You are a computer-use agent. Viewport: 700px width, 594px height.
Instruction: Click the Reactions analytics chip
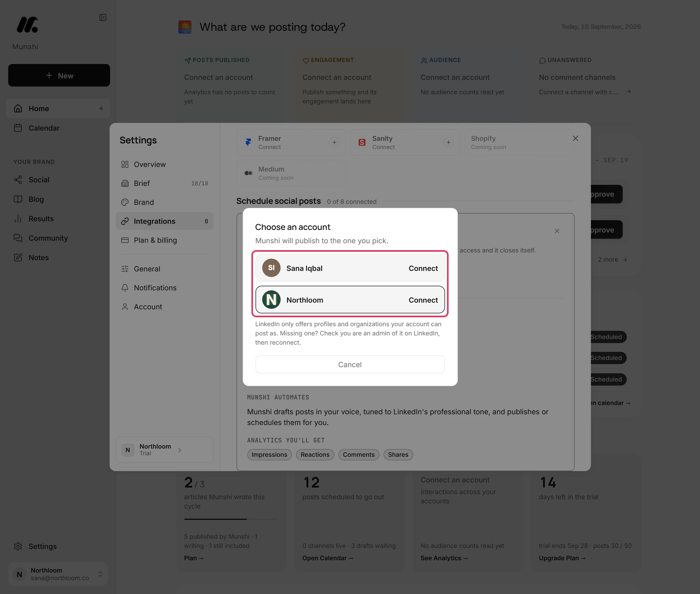[x=315, y=455]
